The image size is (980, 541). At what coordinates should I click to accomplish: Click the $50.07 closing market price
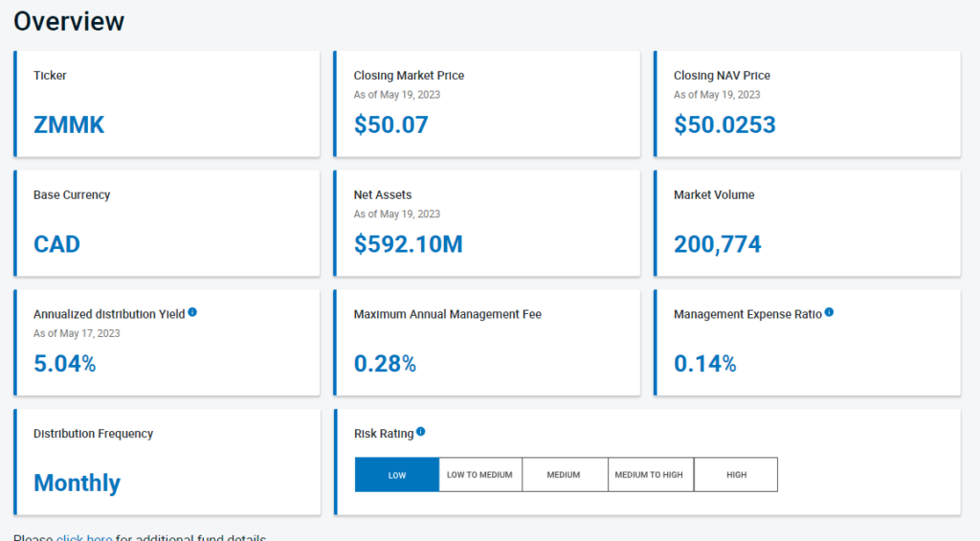click(390, 125)
